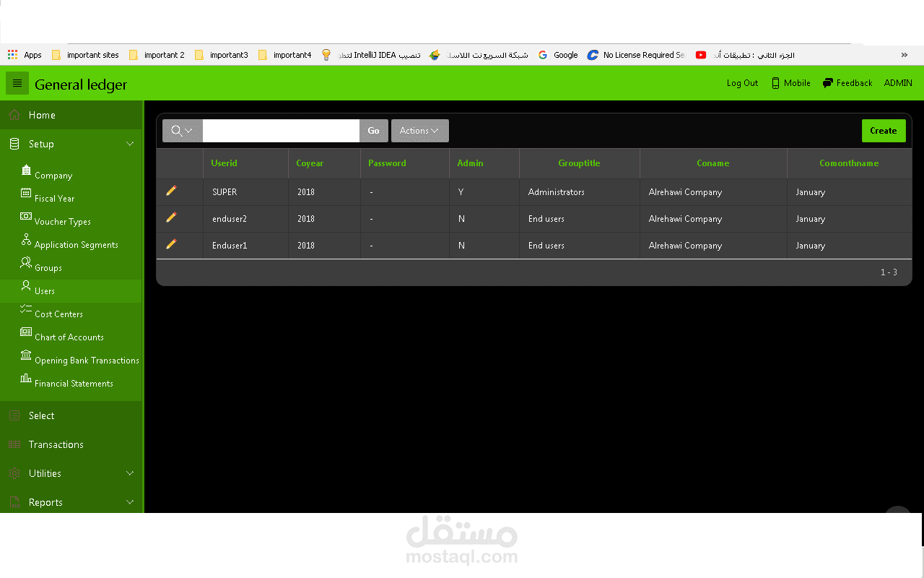The image size is (924, 578).
Task: Click the Home house icon in sidebar
Action: (x=14, y=115)
